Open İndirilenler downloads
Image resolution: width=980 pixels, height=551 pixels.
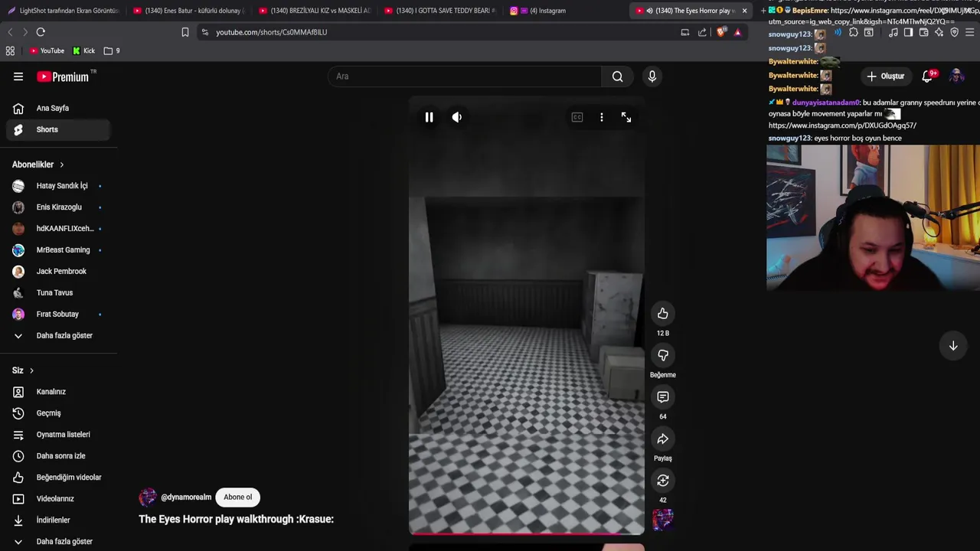[x=59, y=520]
